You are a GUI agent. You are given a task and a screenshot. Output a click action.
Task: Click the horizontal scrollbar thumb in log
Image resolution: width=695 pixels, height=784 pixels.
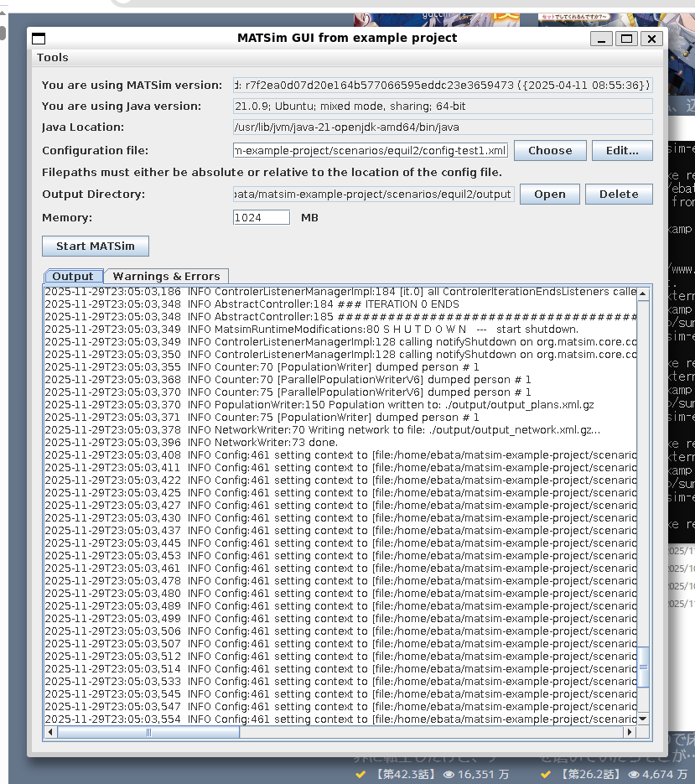coord(149,732)
